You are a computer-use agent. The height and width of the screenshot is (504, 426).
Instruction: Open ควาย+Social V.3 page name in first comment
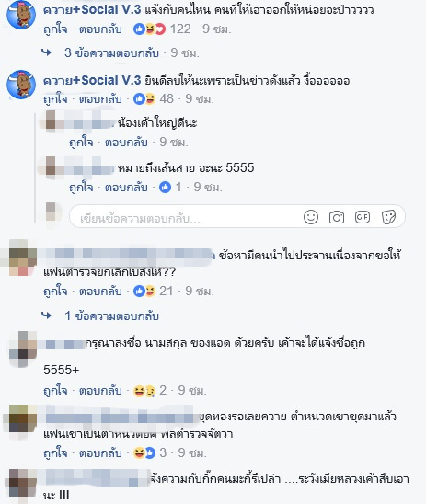click(92, 9)
